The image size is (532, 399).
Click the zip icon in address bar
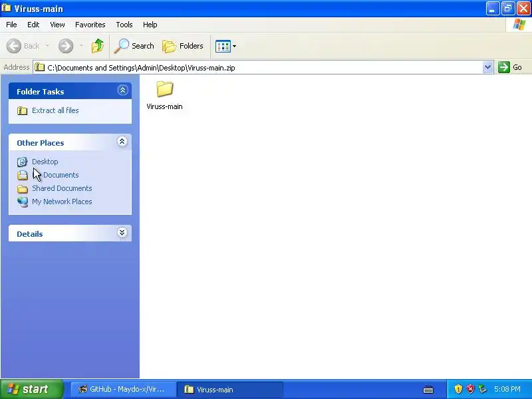coord(40,67)
